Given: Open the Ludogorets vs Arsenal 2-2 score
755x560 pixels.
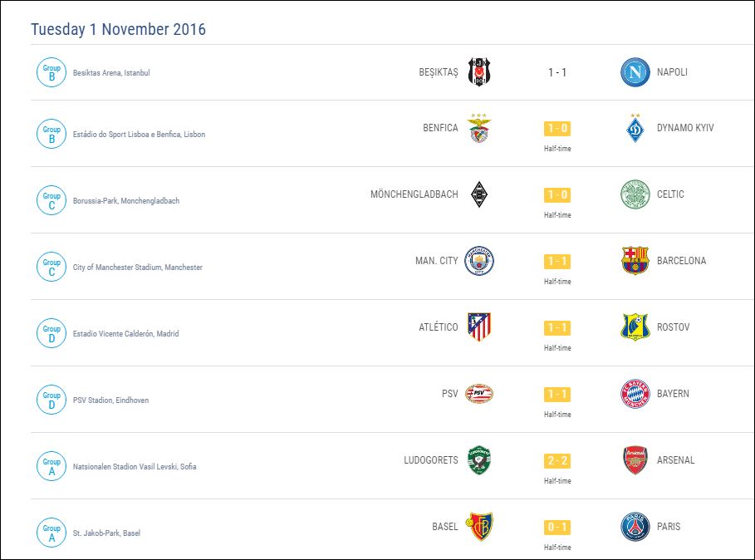Looking at the screenshot, I should click(x=557, y=460).
